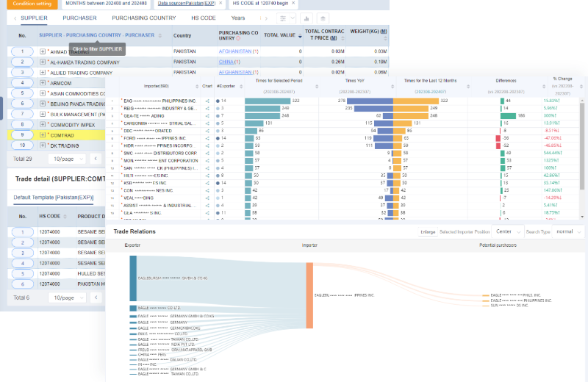
Task: Open the Search Type normal dropdown
Action: click(x=569, y=231)
